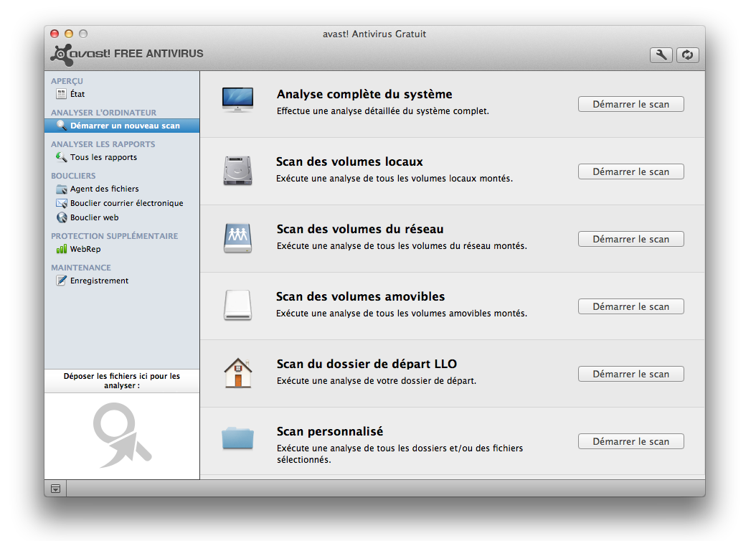Click the ANALYSER L'ORDINATEUR section header
Image resolution: width=756 pixels, height=541 pixels.
tap(104, 113)
